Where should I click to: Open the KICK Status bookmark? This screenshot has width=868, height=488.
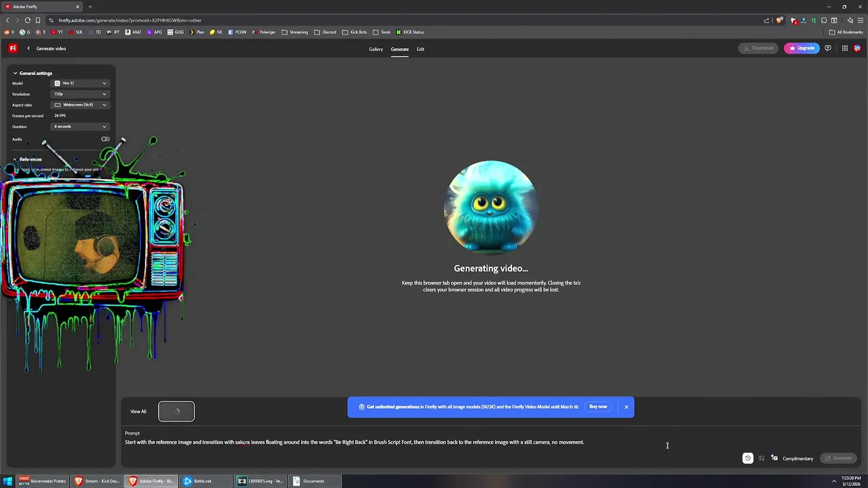coord(410,32)
